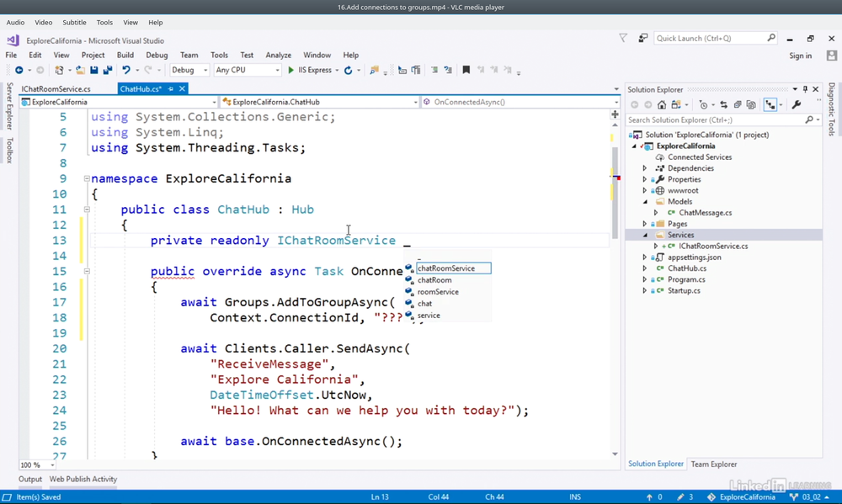Expand the Dependencies node
The height and width of the screenshot is (504, 842).
645,168
